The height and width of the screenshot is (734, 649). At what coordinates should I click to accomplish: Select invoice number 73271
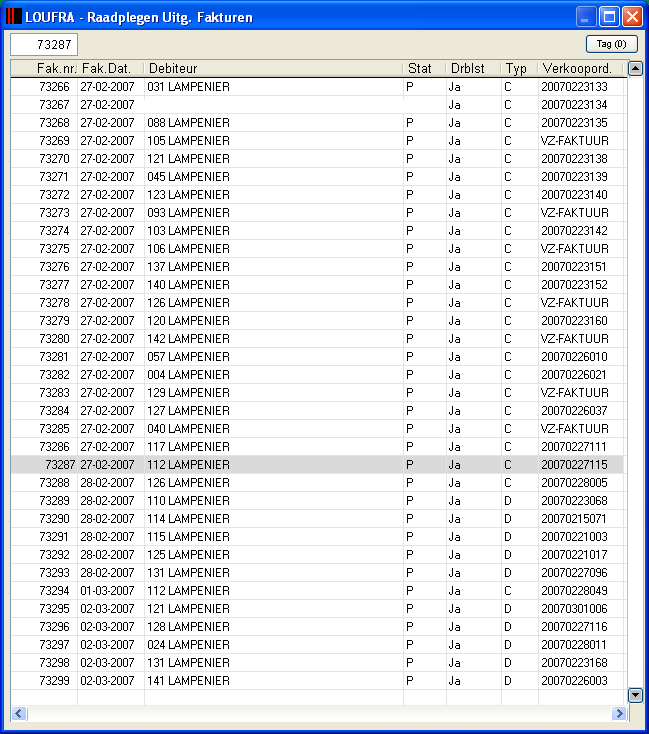pos(54,177)
